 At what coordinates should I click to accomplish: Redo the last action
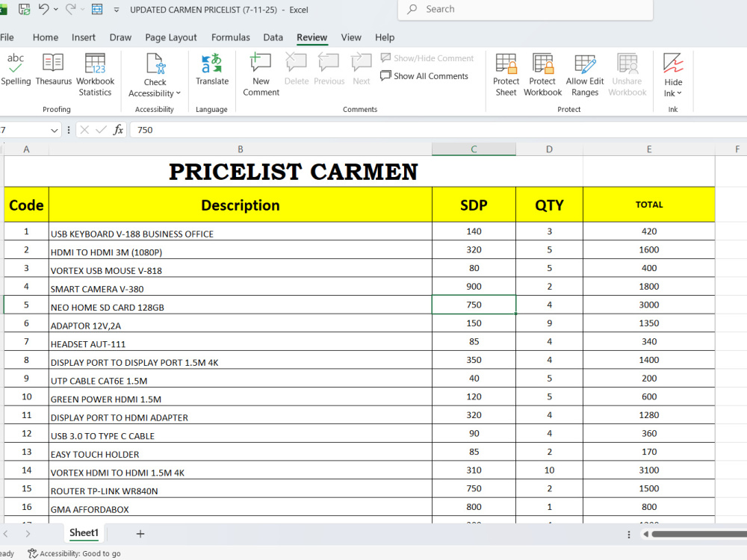pos(70,9)
